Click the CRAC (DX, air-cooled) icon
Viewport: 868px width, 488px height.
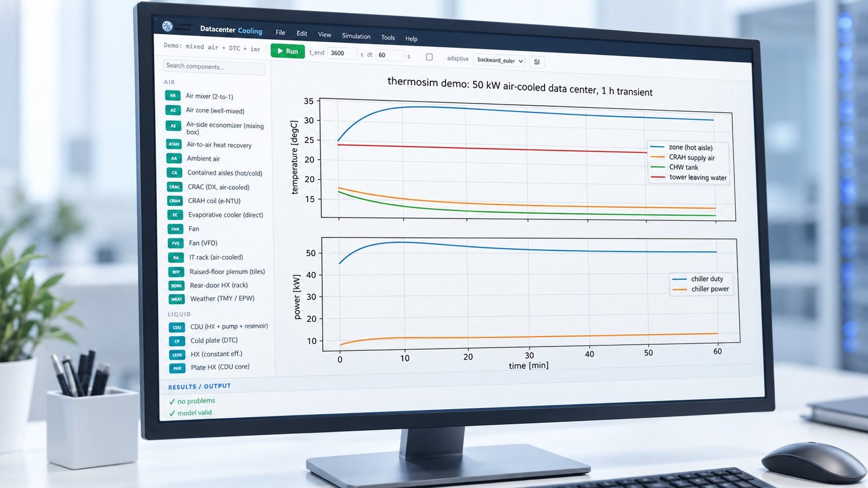click(x=175, y=187)
